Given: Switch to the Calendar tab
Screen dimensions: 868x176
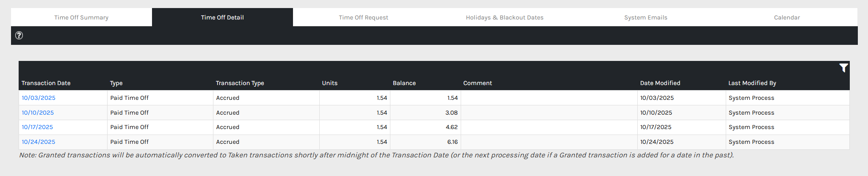Looking at the screenshot, I should (787, 17).
